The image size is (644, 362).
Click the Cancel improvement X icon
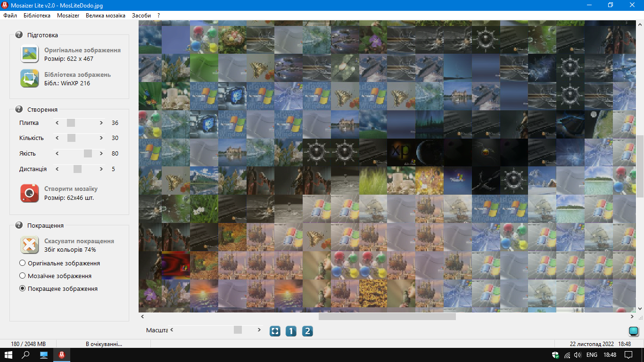[29, 245]
